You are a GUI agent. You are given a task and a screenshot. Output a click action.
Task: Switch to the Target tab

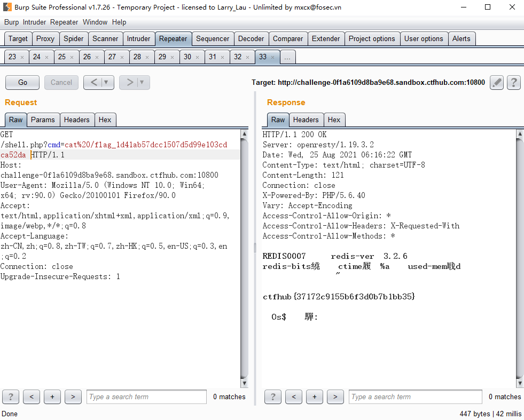tap(18, 39)
